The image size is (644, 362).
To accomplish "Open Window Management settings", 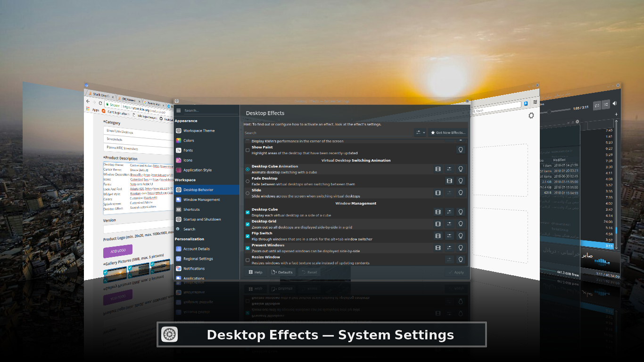I will [206, 199].
